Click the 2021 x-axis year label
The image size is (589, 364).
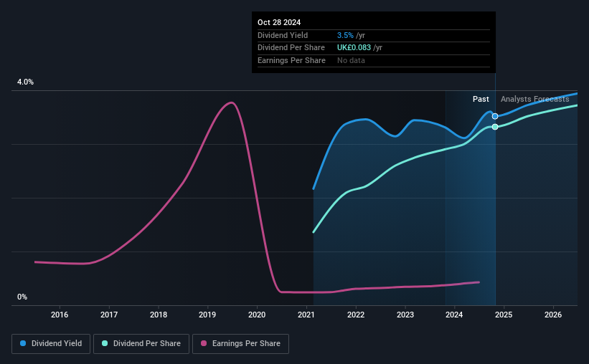(306, 315)
